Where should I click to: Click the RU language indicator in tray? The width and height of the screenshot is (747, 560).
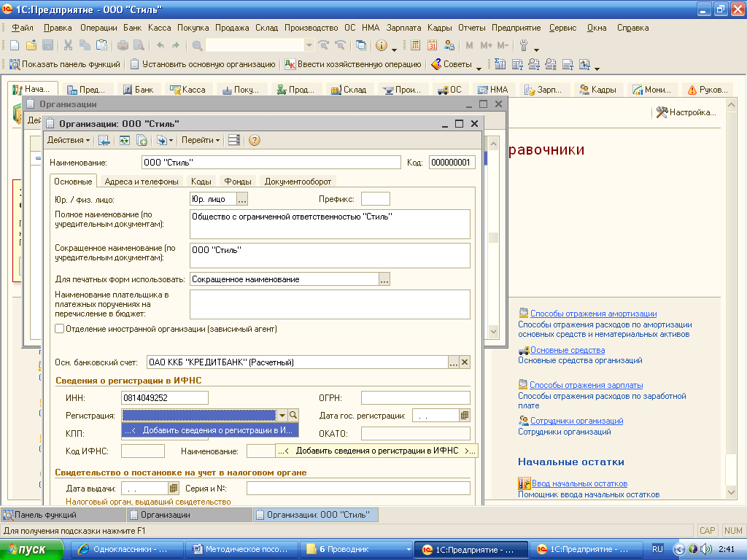click(657, 549)
